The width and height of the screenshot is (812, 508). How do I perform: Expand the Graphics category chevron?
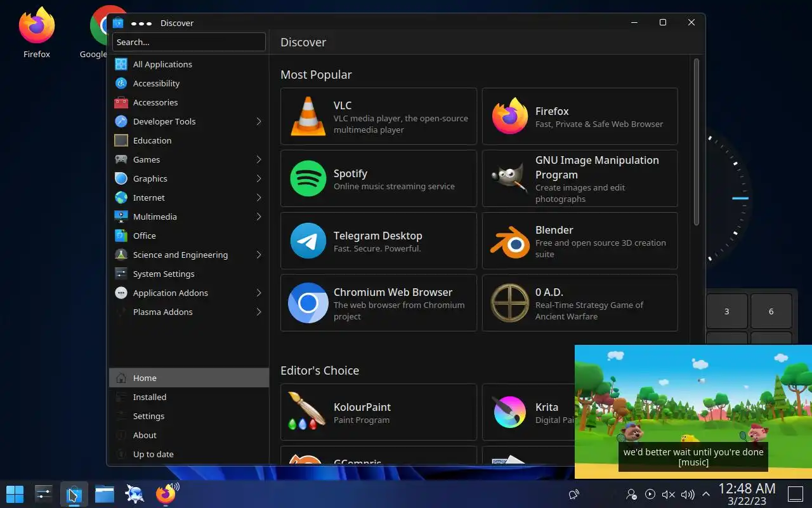coord(259,178)
